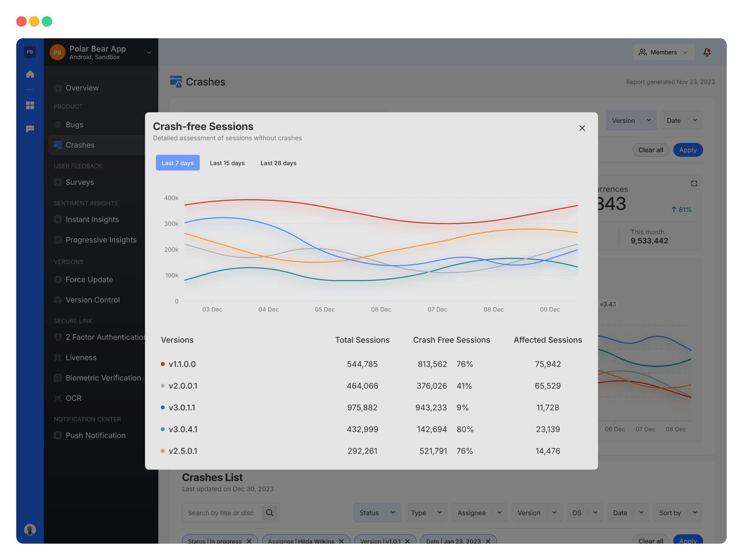
Task: Open the chat messages icon in left rail
Action: coord(30,129)
